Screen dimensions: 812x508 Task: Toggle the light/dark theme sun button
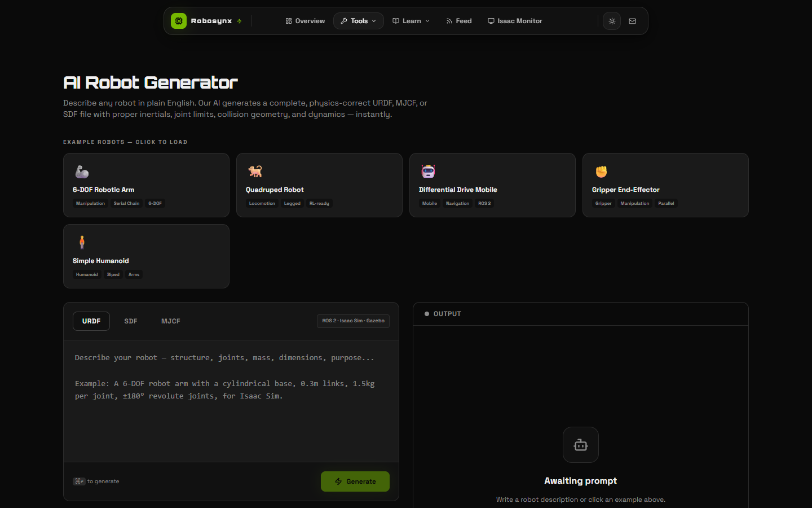click(x=612, y=21)
